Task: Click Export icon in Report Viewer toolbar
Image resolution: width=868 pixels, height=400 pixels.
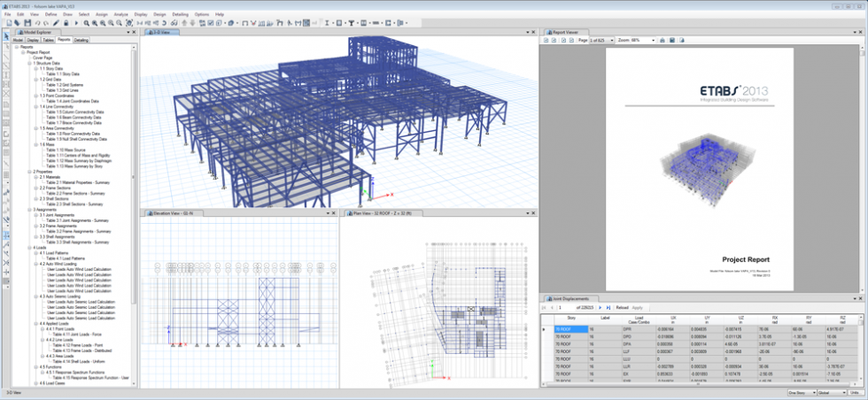Action: point(682,41)
